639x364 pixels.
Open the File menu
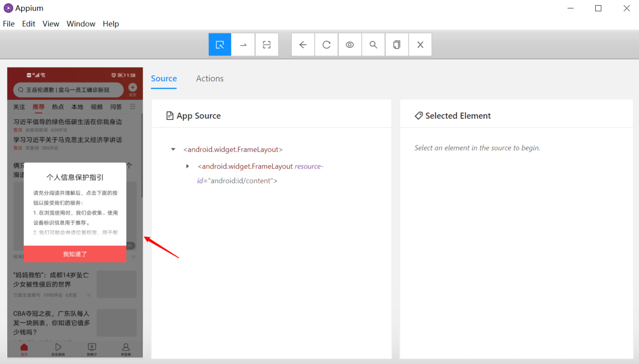[8, 24]
